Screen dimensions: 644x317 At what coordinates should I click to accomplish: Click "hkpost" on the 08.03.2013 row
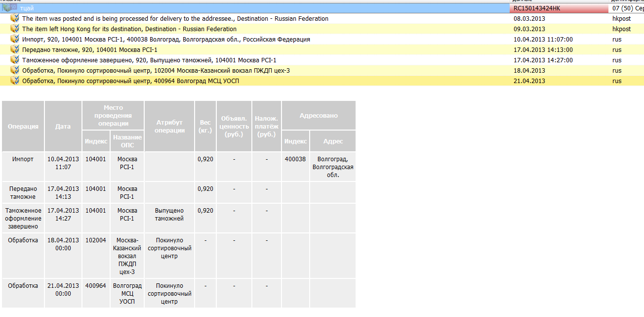tap(622, 19)
